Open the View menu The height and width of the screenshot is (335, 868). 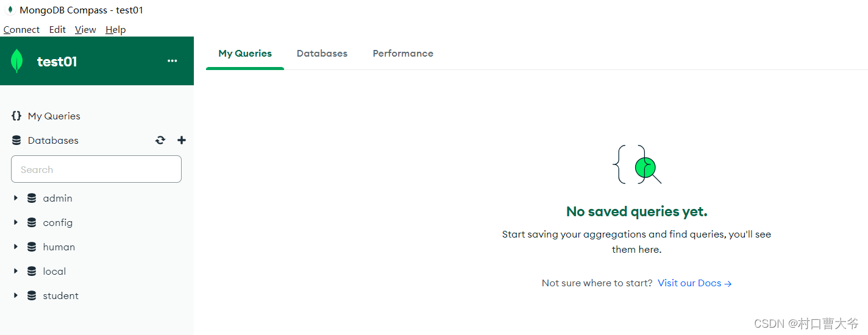click(85, 29)
